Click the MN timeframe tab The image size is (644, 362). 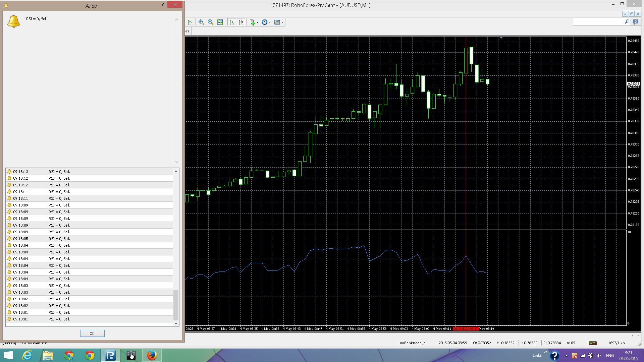click(187, 32)
